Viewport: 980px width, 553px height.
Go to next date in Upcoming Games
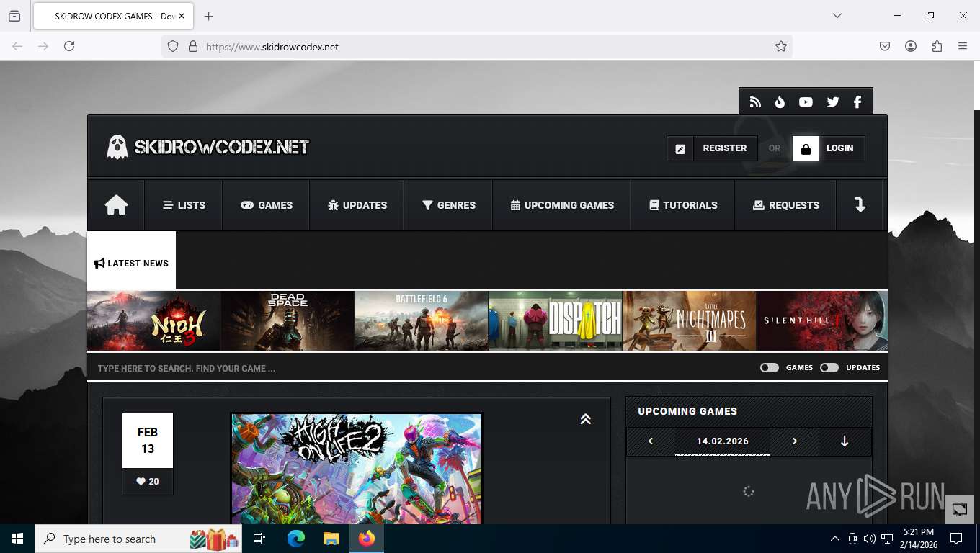point(795,441)
